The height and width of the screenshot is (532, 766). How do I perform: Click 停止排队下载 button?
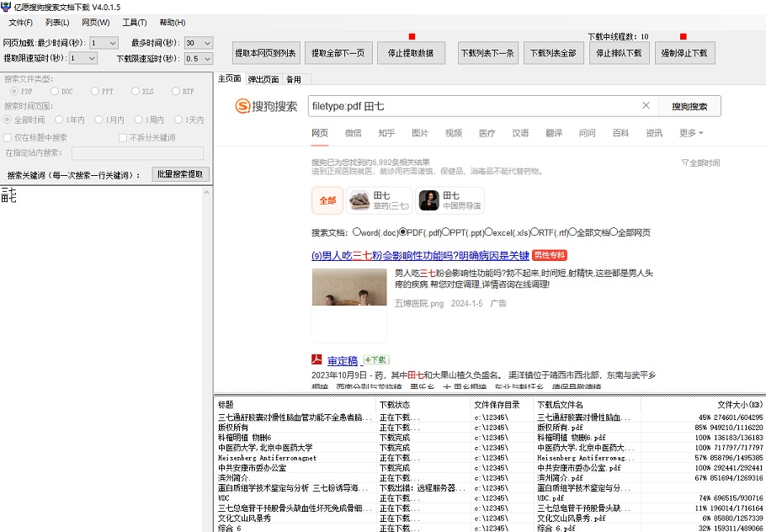pos(619,53)
